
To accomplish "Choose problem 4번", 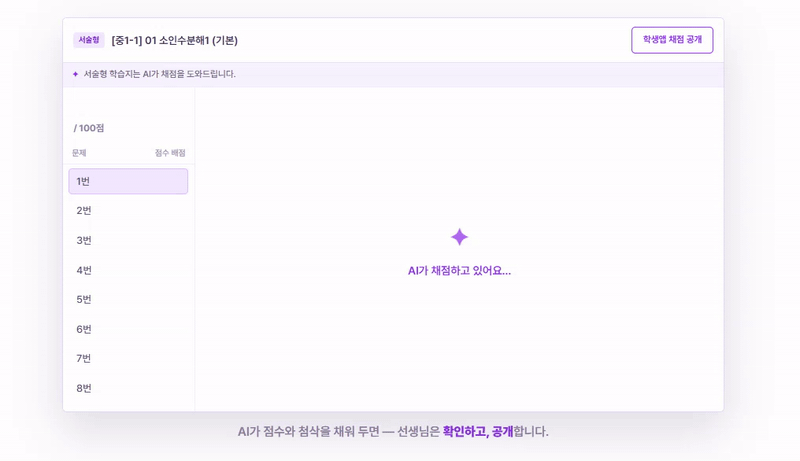I will 128,270.
